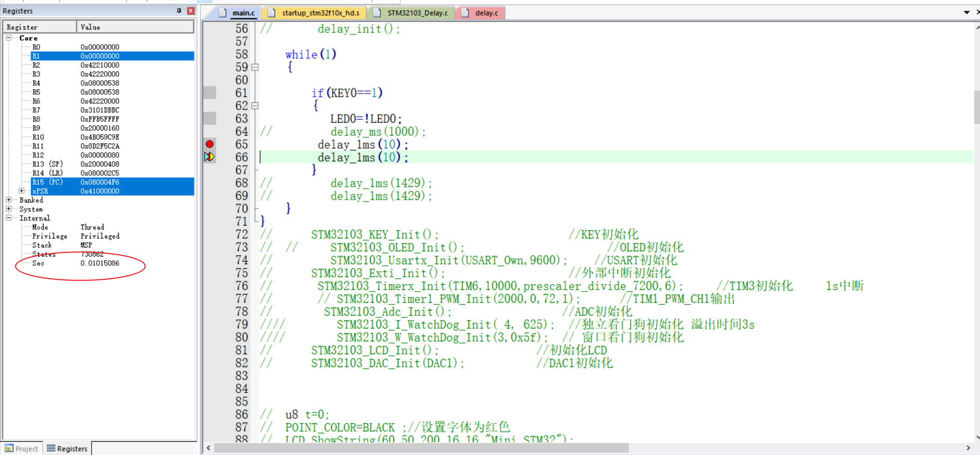This screenshot has height=455, width=980.
Task: Select register R10 row
Action: click(x=112, y=137)
